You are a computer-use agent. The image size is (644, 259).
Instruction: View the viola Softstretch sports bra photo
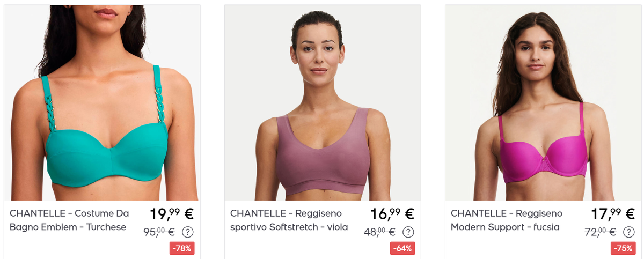tap(323, 102)
